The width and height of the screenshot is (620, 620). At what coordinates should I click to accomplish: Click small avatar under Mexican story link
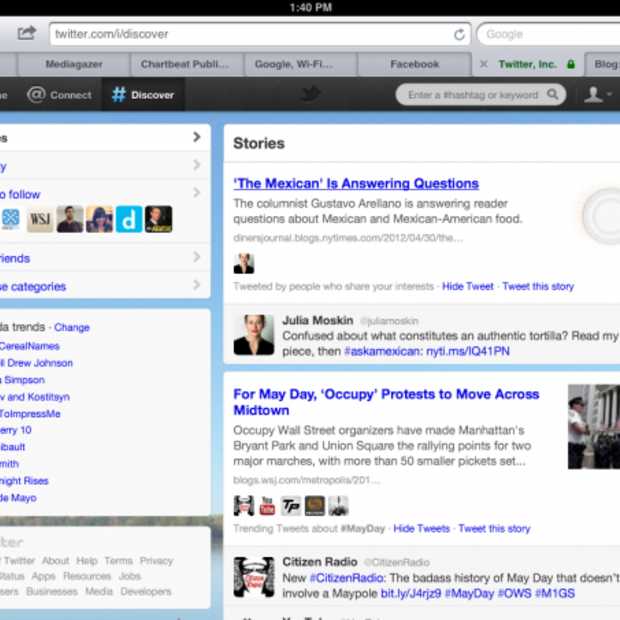[244, 263]
